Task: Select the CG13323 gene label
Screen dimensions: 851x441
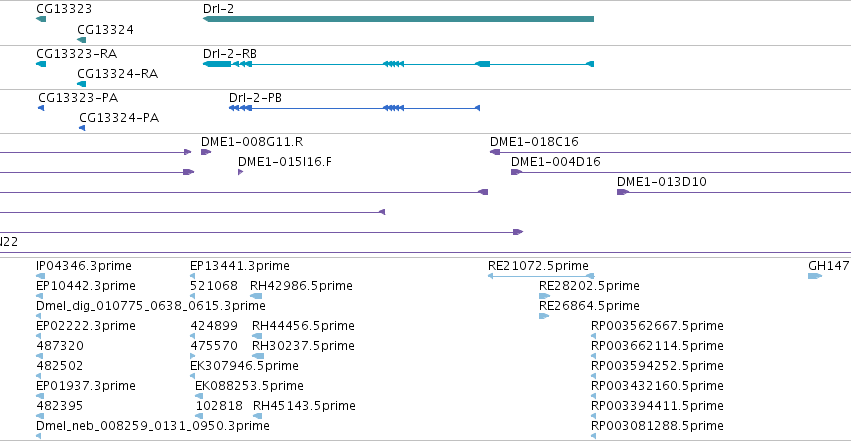Action: pos(64,9)
